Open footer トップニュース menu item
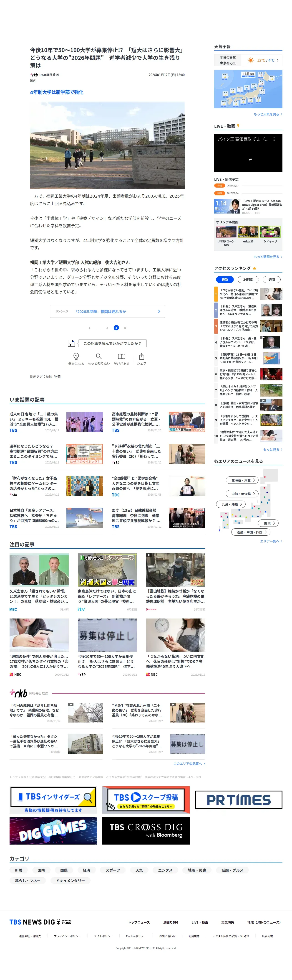The height and width of the screenshot is (980, 292). tap(139, 923)
